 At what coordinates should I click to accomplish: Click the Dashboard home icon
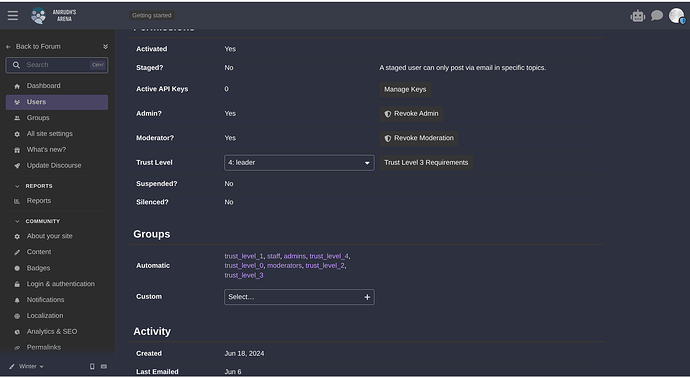click(17, 86)
